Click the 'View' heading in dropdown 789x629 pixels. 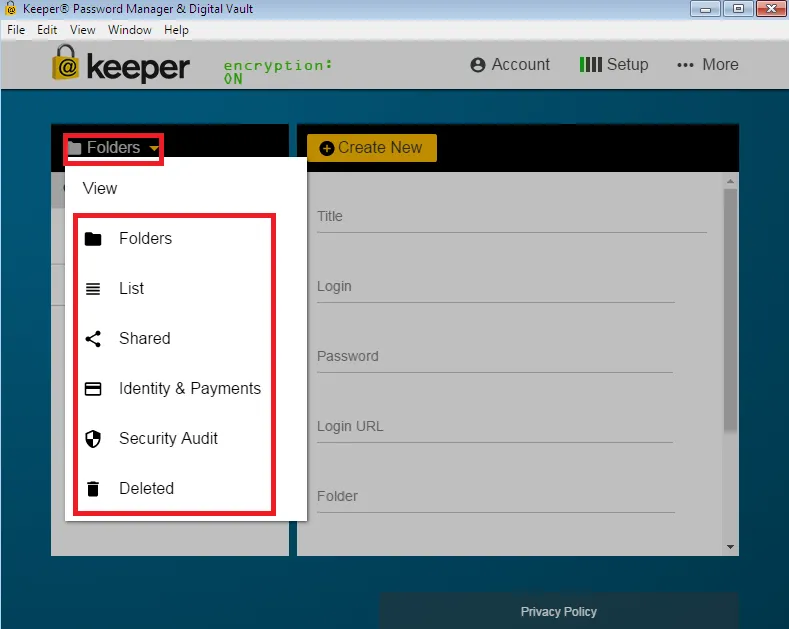tap(100, 188)
